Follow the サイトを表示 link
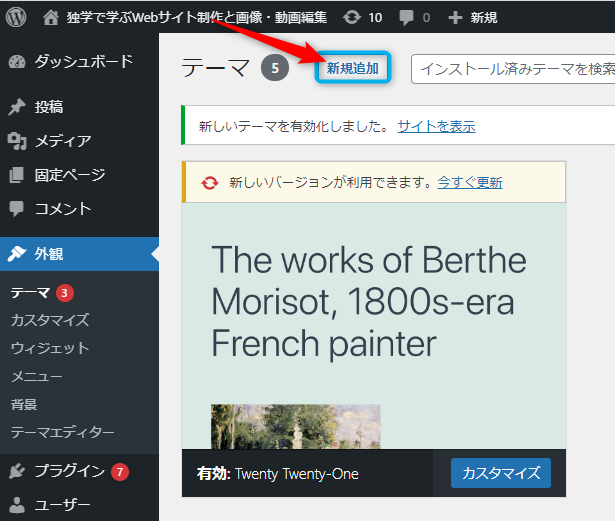The width and height of the screenshot is (615, 521). pos(437,126)
